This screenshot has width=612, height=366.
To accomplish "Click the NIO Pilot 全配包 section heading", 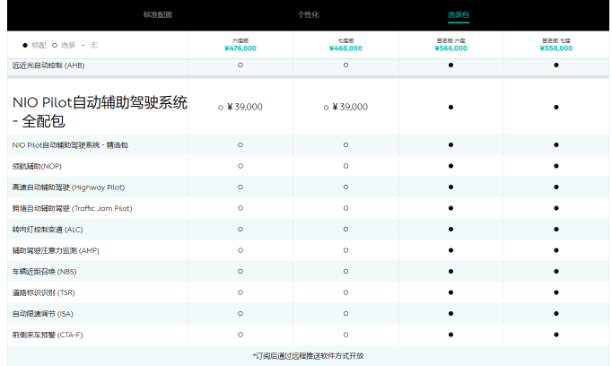I will click(100, 112).
